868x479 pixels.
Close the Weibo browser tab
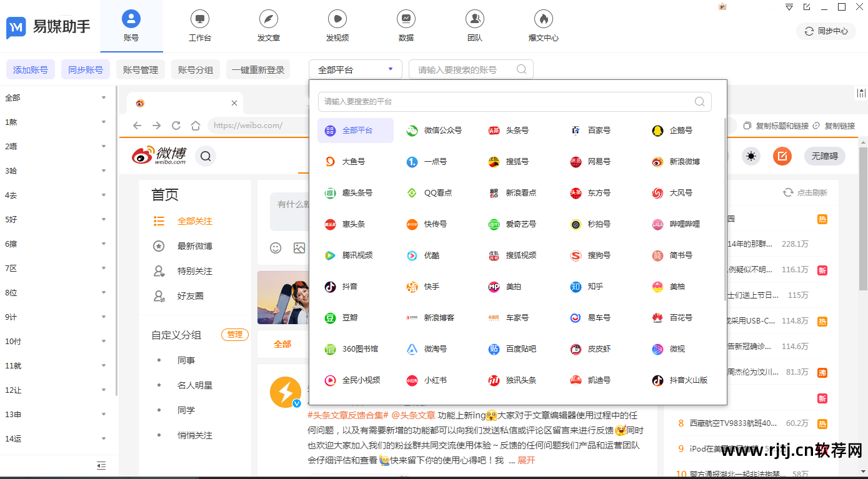pyautogui.click(x=234, y=103)
